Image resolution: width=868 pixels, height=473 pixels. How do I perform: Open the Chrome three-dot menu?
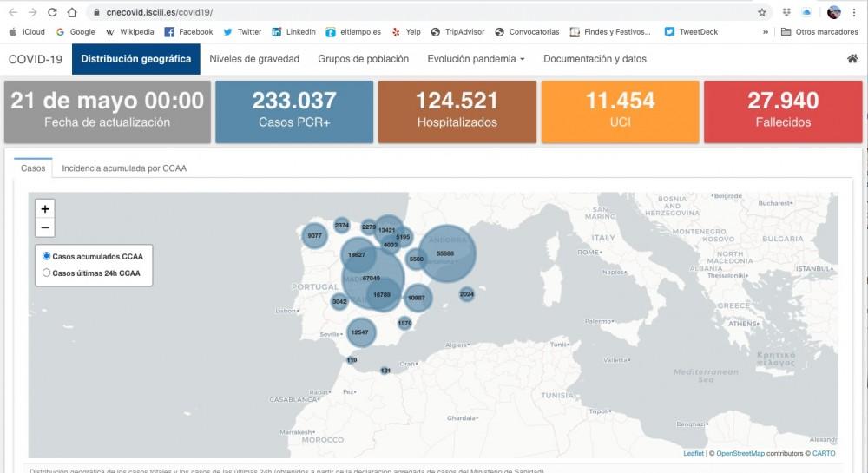pos(854,12)
